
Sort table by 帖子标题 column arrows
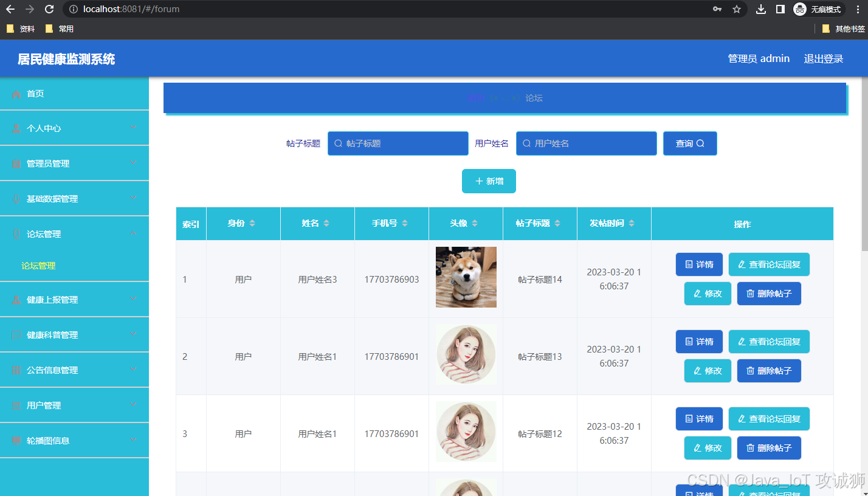click(x=557, y=224)
